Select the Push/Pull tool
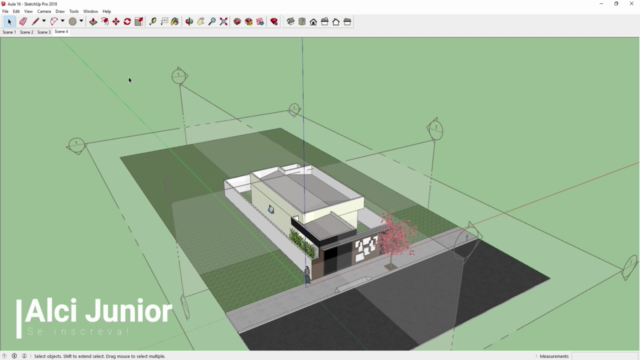640x360 pixels. pos(93,22)
